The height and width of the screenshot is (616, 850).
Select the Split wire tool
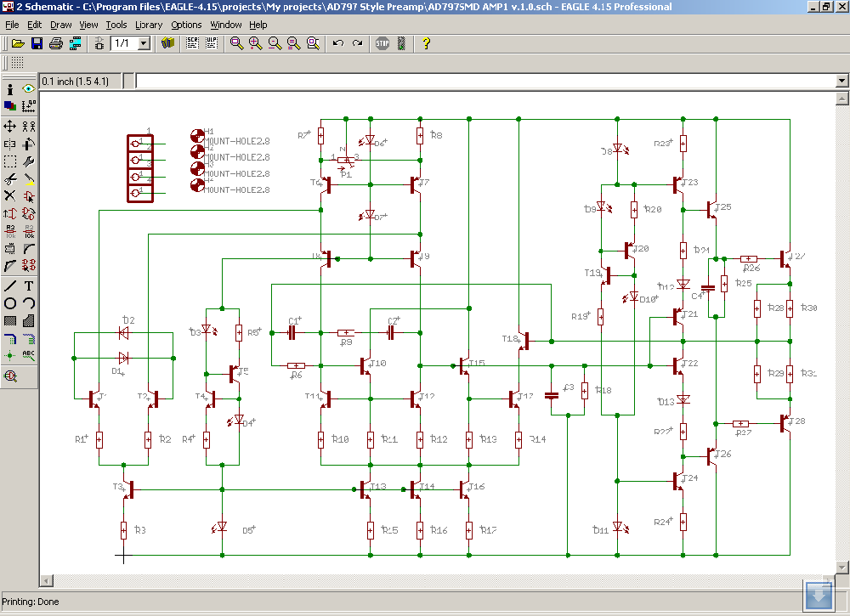click(9, 265)
